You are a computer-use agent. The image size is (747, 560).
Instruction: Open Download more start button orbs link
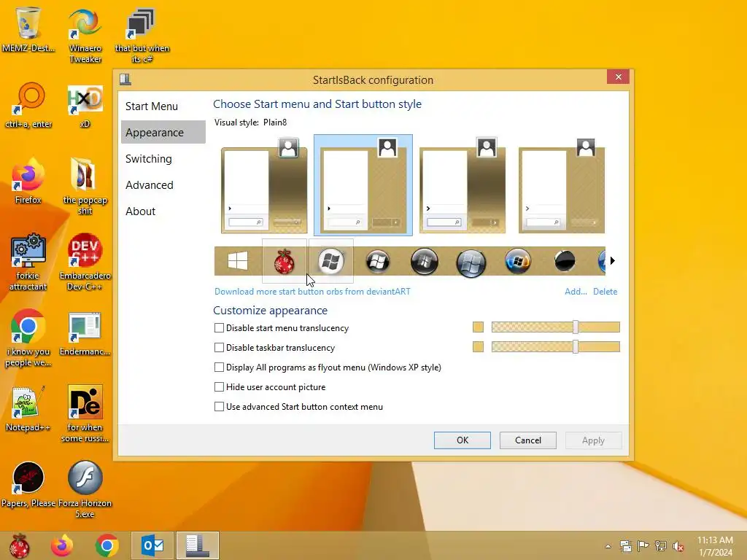[312, 292]
